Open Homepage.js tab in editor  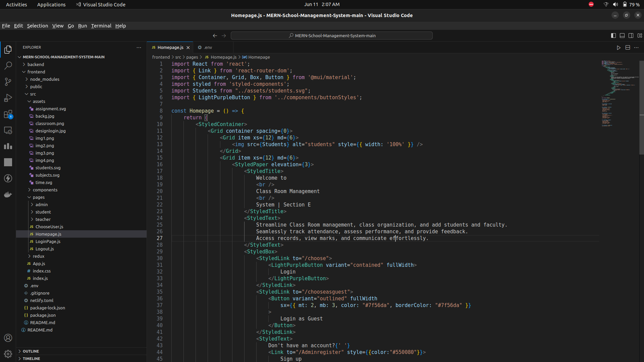click(x=170, y=47)
